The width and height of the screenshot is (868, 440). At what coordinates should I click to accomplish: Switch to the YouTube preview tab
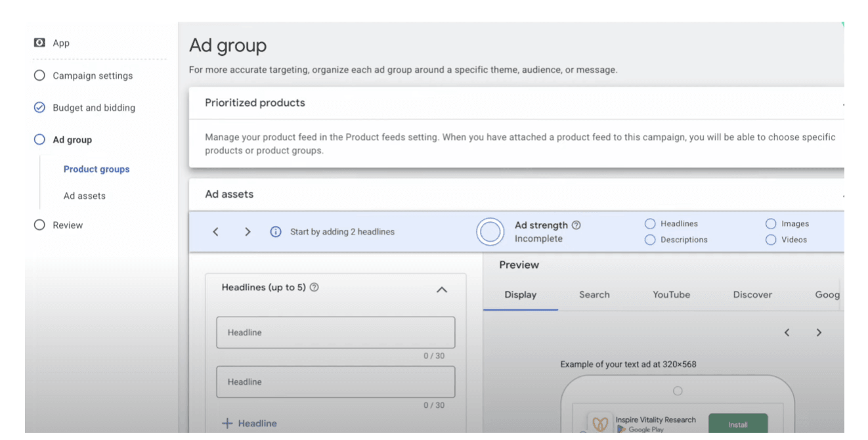pyautogui.click(x=671, y=295)
